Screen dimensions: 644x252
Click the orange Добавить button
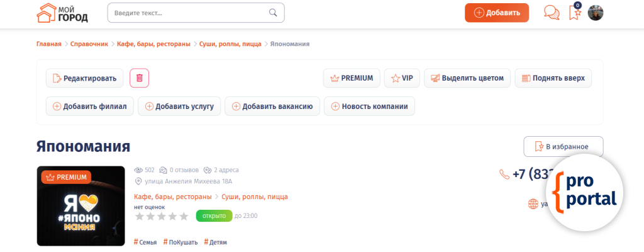pyautogui.click(x=497, y=13)
